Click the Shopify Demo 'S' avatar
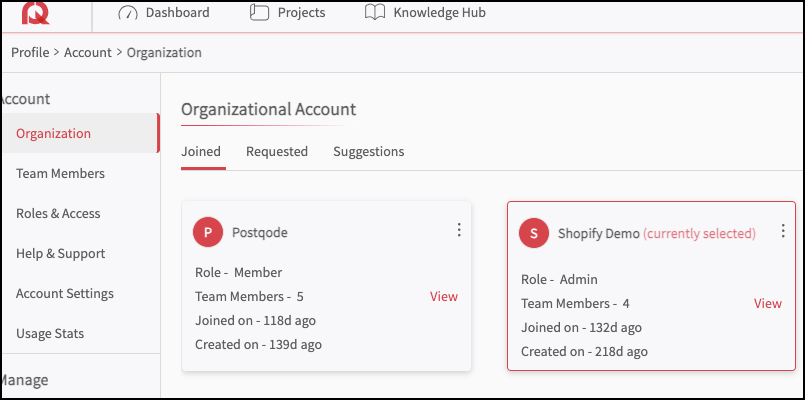The height and width of the screenshot is (400, 805). coord(534,233)
